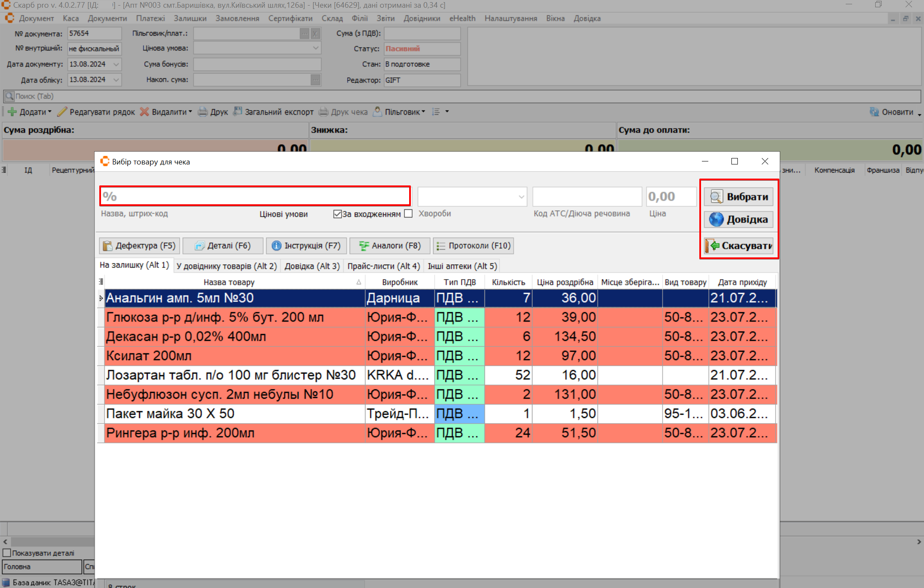Click Скасувати green arrow button
The width and height of the screenshot is (924, 588).
click(739, 246)
